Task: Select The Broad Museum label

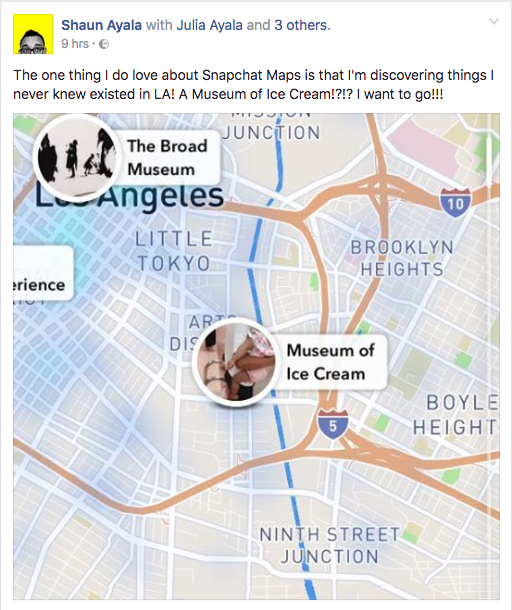Action: point(167,158)
